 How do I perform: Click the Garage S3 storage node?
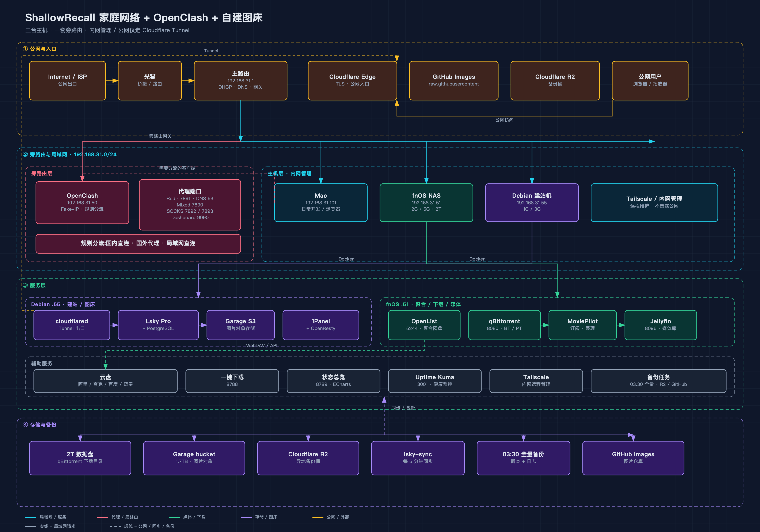240,325
